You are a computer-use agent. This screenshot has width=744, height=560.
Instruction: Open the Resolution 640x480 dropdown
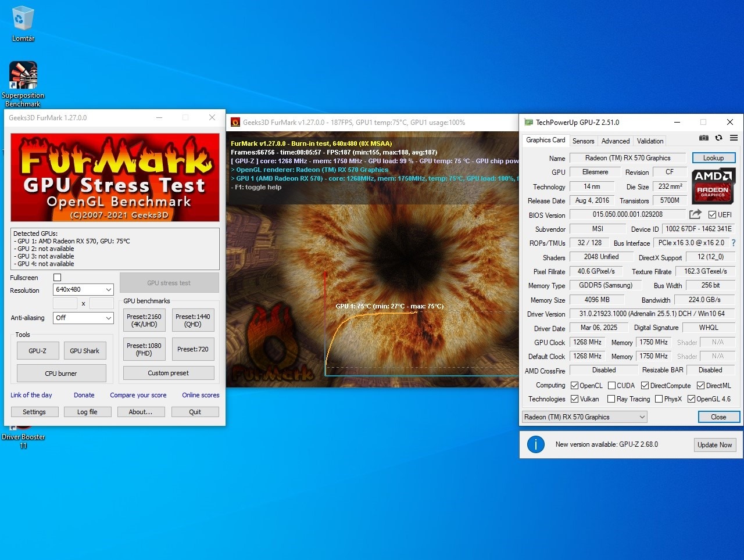(83, 289)
